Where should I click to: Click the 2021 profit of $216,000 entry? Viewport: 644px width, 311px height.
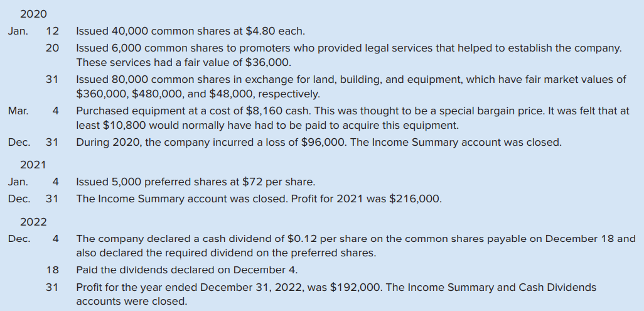pos(259,199)
